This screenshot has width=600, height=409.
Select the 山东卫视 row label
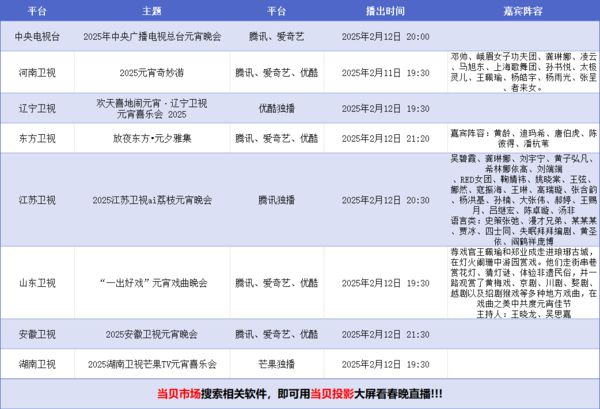point(37,283)
